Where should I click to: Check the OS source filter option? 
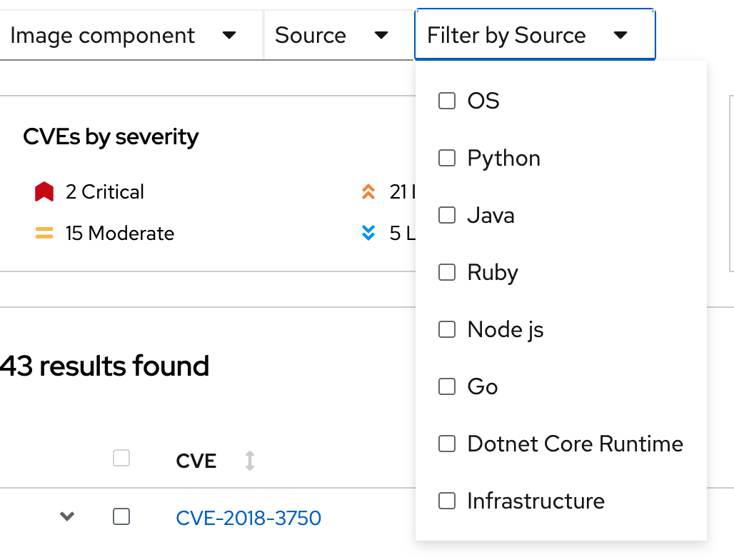(447, 101)
